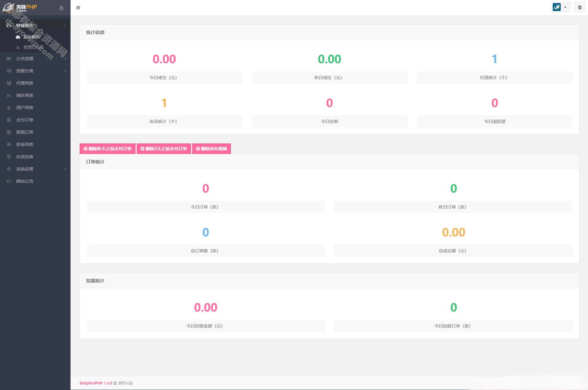
Task: Open 支付订单 in the sidebar
Action: point(25,120)
